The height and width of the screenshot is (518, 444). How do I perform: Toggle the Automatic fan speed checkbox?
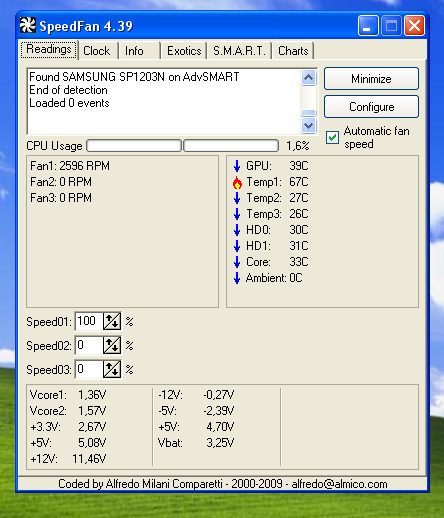(332, 137)
